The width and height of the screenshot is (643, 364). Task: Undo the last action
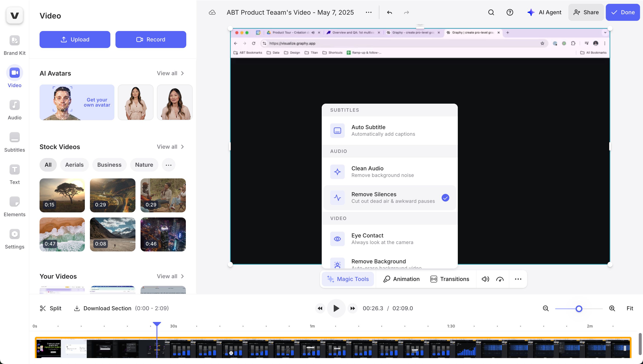[389, 12]
